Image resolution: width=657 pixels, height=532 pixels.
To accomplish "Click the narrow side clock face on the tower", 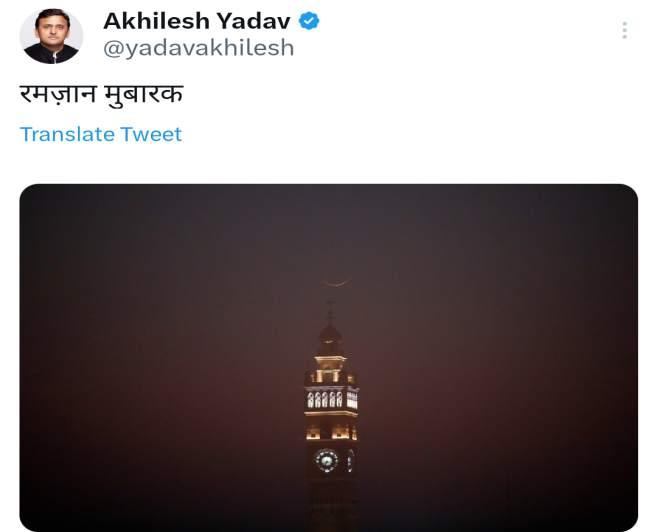I will click(350, 461).
